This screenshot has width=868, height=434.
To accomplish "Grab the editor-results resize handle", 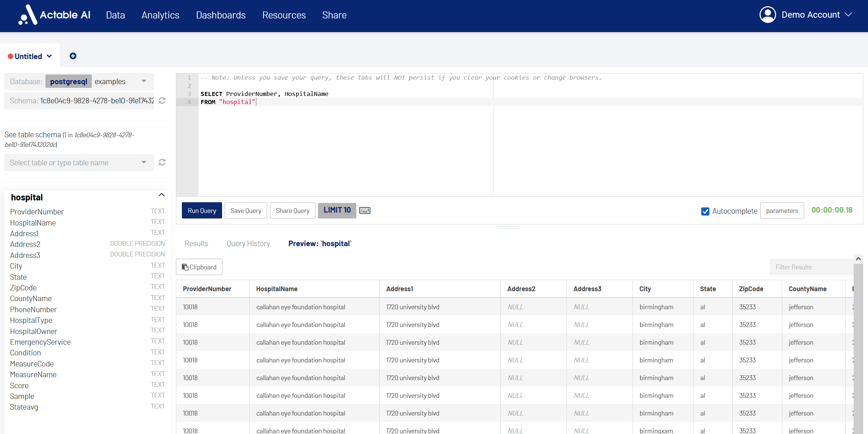I will click(509, 228).
